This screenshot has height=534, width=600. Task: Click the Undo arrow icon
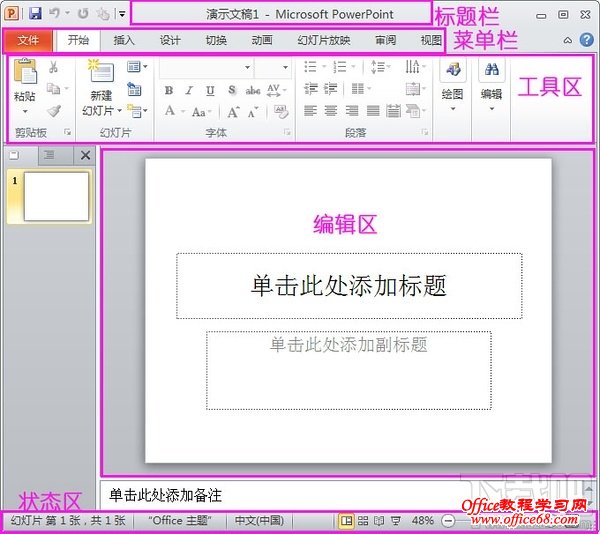[x=55, y=13]
